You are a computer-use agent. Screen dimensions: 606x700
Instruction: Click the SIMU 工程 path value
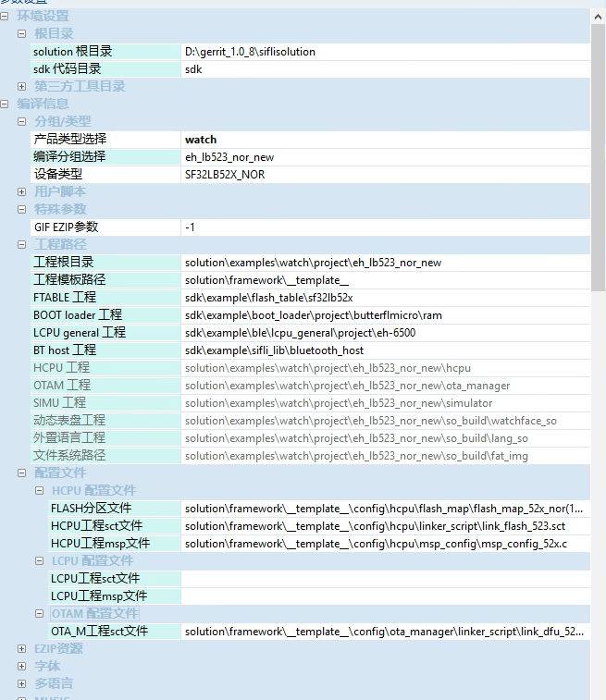tap(386, 403)
